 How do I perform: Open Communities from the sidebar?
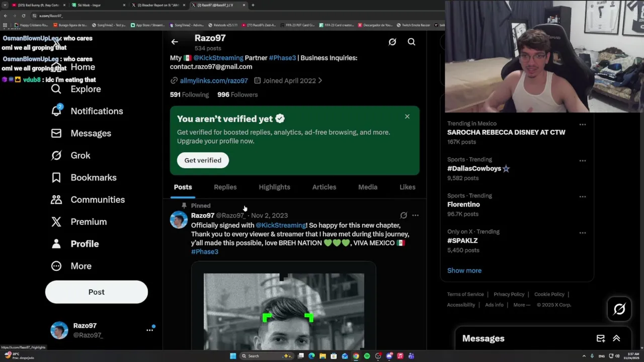pyautogui.click(x=88, y=200)
